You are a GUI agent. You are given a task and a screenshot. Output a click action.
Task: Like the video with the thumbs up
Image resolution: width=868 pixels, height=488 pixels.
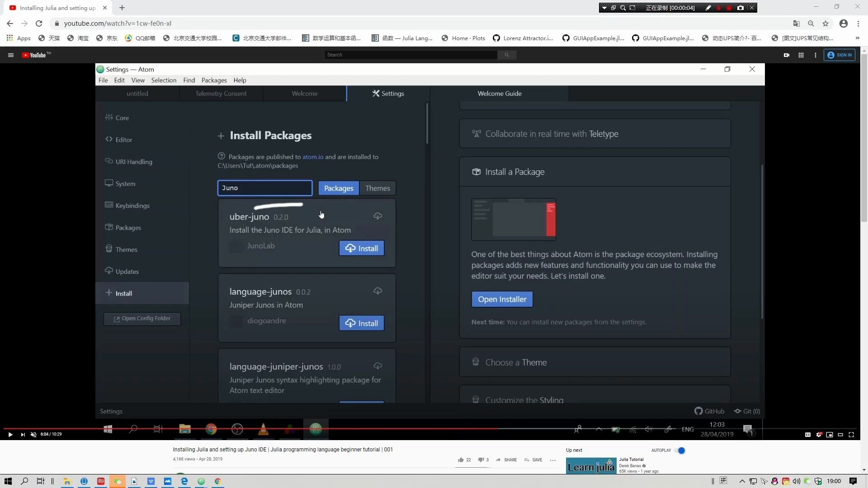coord(460,460)
